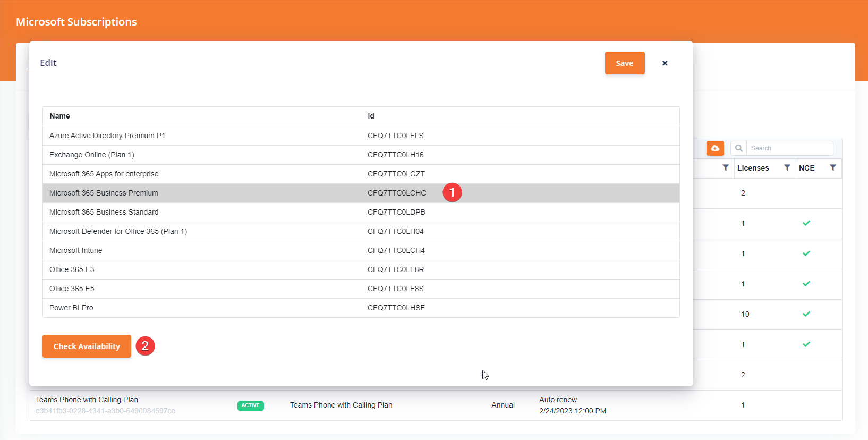Click the Id column header
The height and width of the screenshot is (440, 868).
click(x=371, y=116)
